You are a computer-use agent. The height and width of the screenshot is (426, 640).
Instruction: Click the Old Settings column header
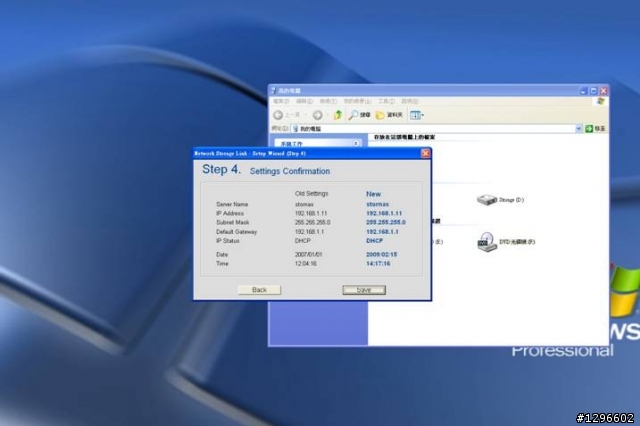coord(312,193)
